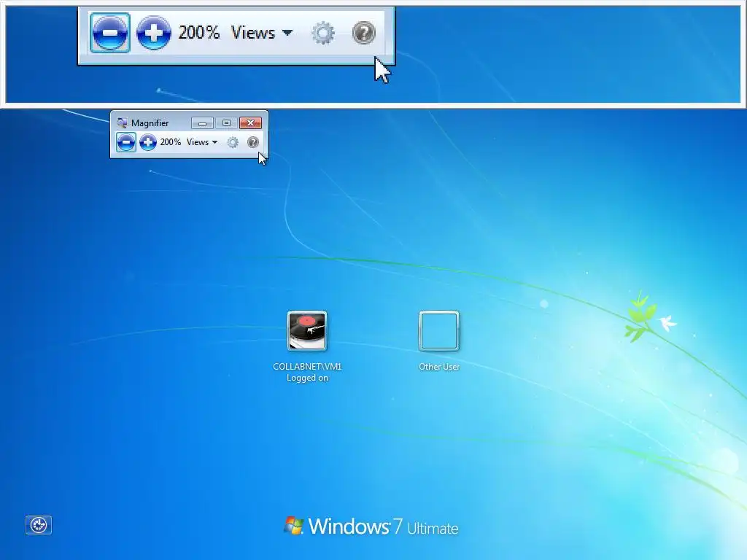The image size is (747, 560).
Task: Select the COLLABNET\VM1 user picture
Action: (307, 331)
